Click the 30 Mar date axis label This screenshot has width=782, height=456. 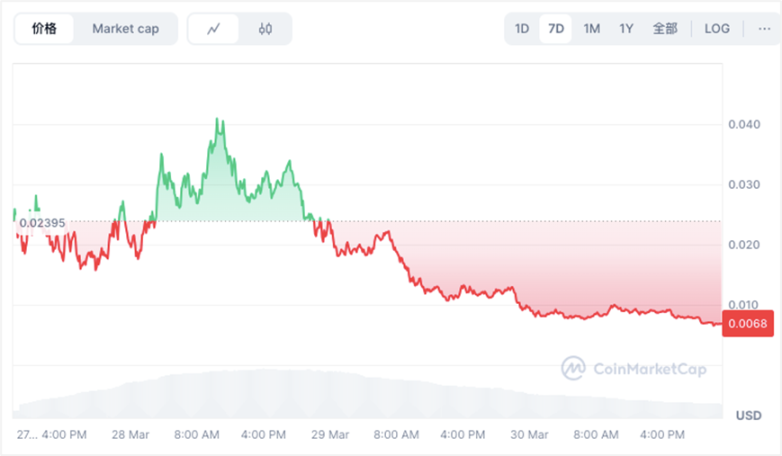(x=529, y=435)
